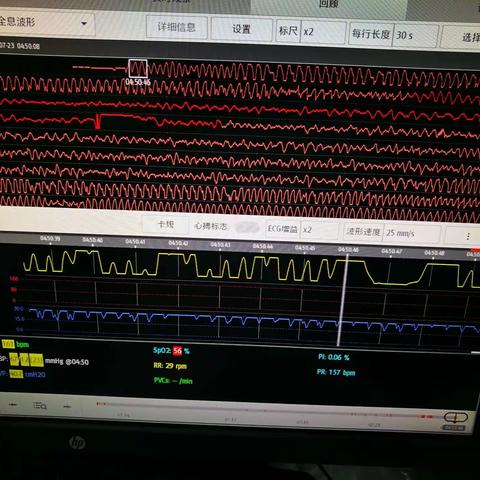
Task: Click the 卡规 caliper button
Action: pos(165,225)
